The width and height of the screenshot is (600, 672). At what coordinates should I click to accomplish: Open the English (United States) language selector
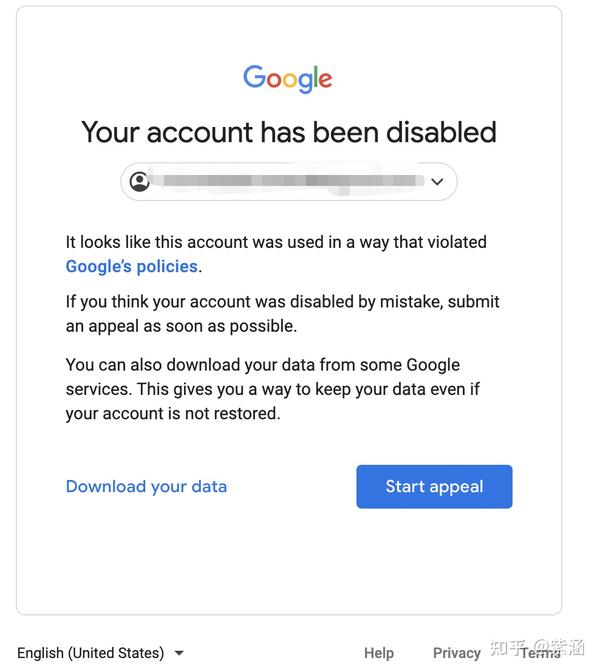(91, 653)
